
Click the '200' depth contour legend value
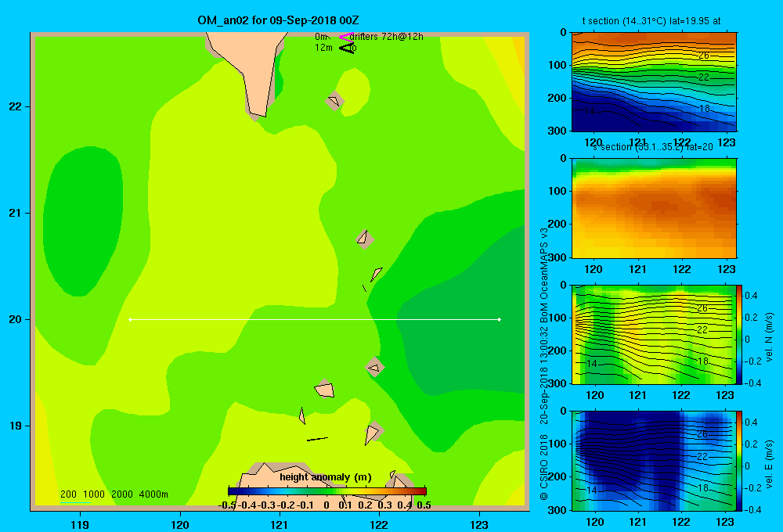point(68,494)
